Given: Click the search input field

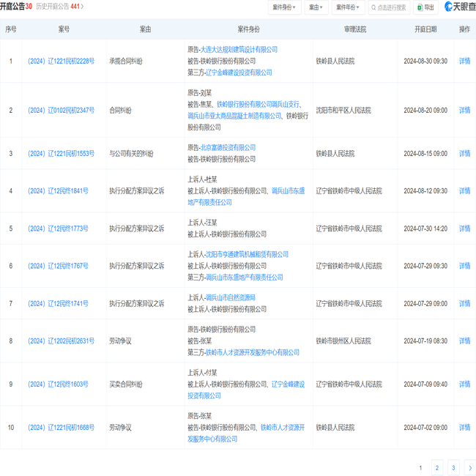Looking at the screenshot, I should [x=389, y=7].
